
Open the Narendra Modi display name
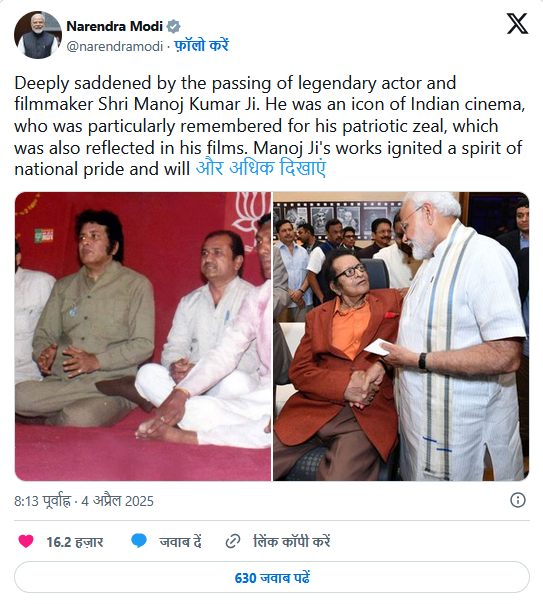click(114, 26)
